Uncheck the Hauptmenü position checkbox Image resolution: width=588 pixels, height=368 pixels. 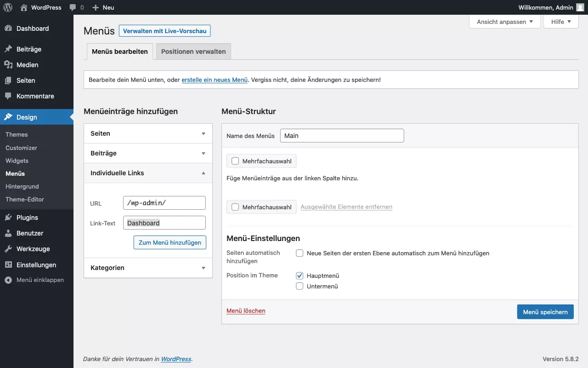pos(300,276)
